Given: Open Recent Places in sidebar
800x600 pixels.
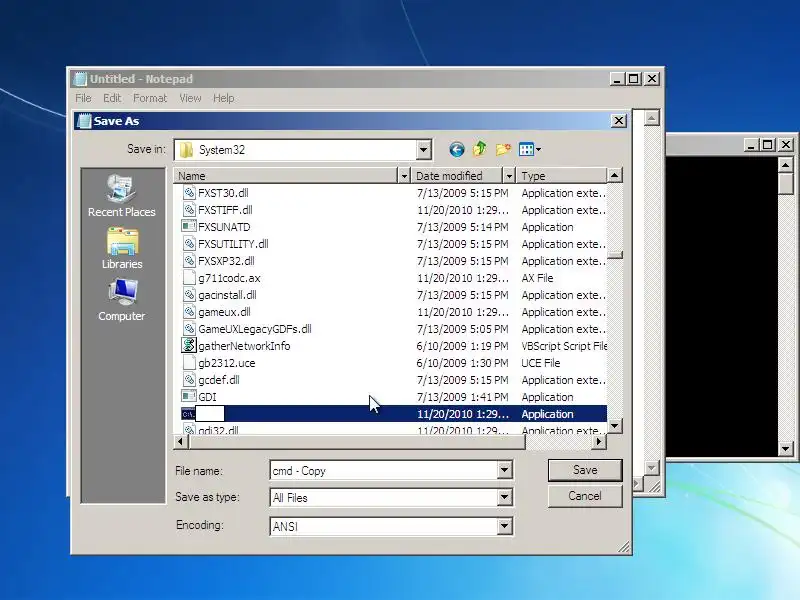Looking at the screenshot, I should (x=121, y=195).
